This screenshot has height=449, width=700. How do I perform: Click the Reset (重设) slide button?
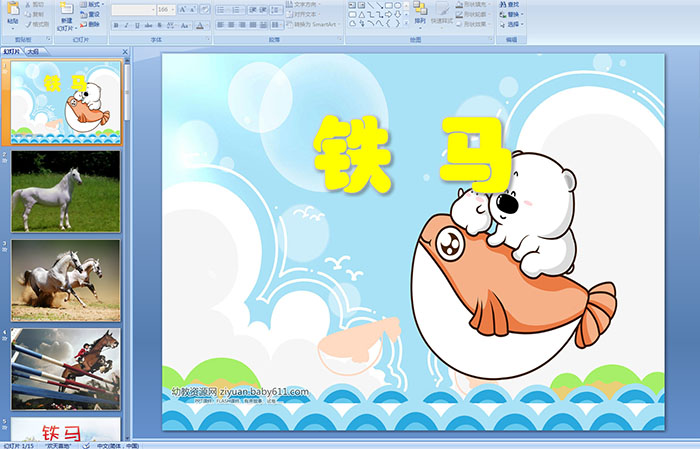point(90,14)
